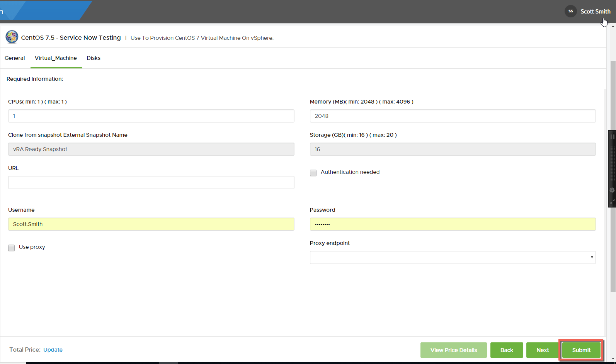Check the Use proxy option

click(12, 248)
